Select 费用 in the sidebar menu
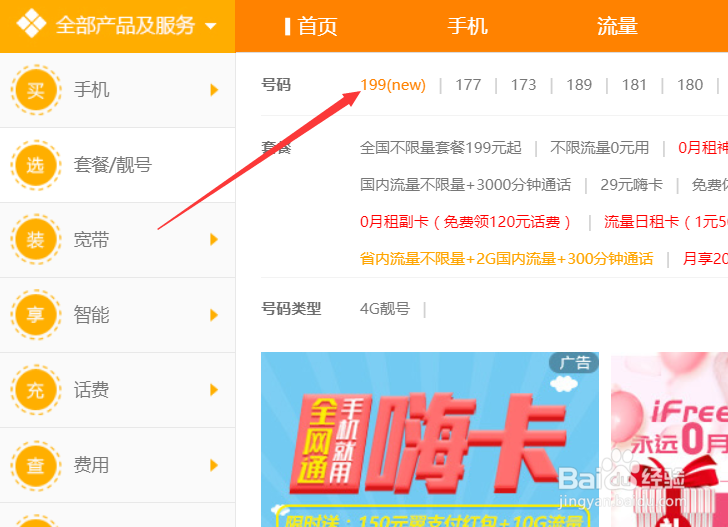Screen dimensions: 728x527 (91, 465)
